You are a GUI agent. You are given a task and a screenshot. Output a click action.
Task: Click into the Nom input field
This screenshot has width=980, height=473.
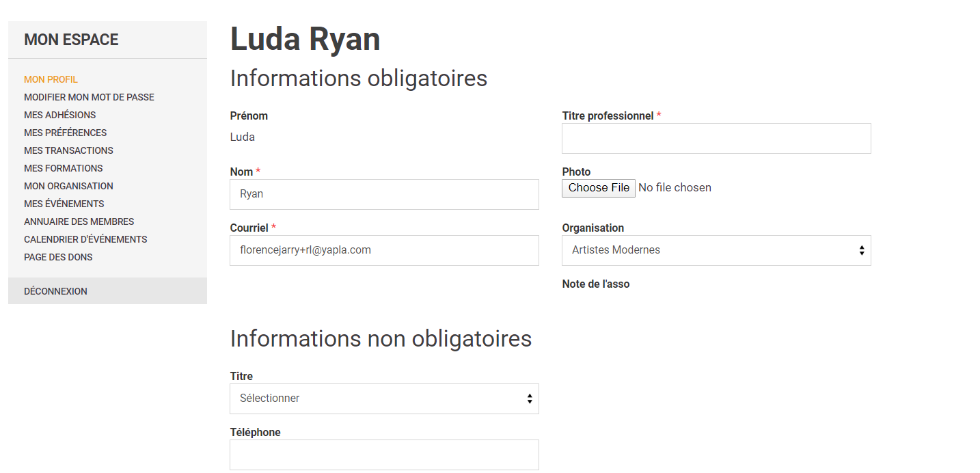(384, 194)
